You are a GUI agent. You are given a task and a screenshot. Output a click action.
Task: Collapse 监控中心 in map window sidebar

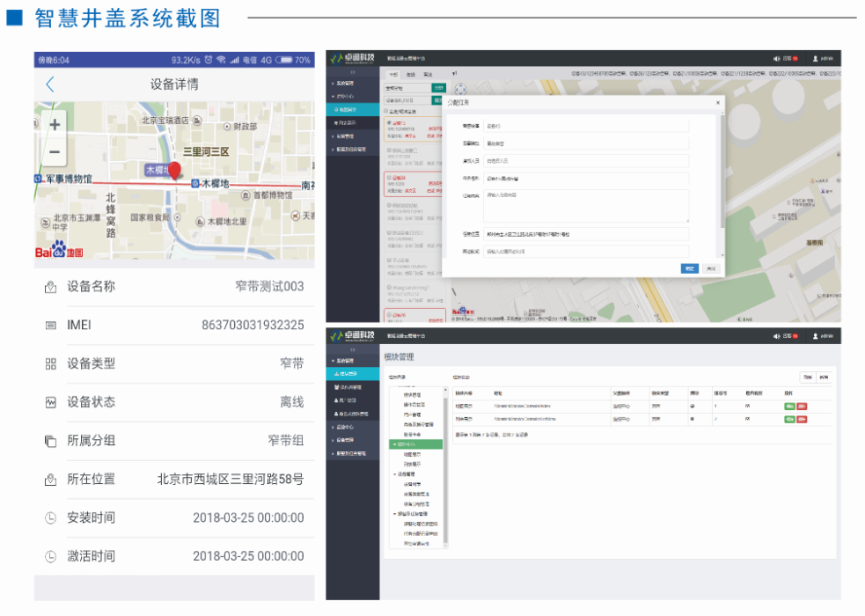(353, 97)
